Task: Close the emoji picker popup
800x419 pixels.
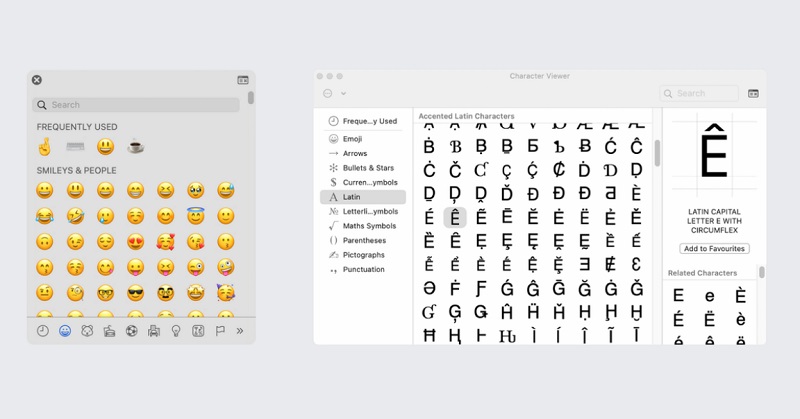Action: click(x=37, y=80)
